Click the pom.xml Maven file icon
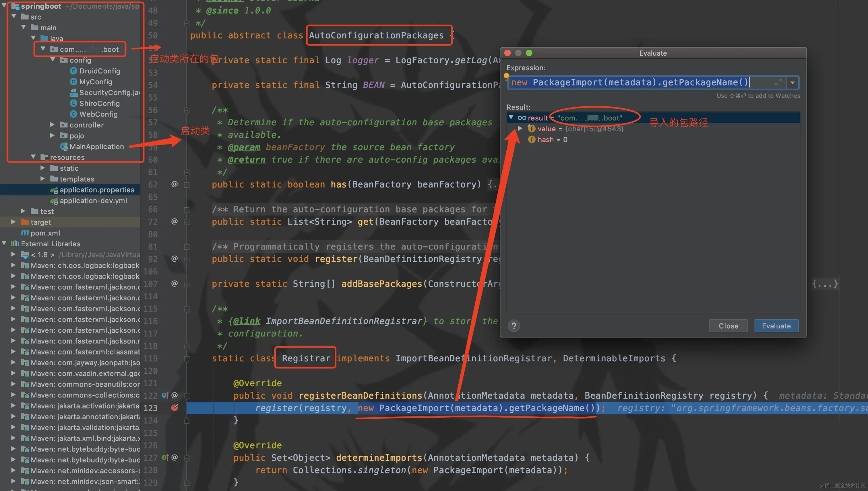This screenshot has height=491, width=868. (25, 233)
